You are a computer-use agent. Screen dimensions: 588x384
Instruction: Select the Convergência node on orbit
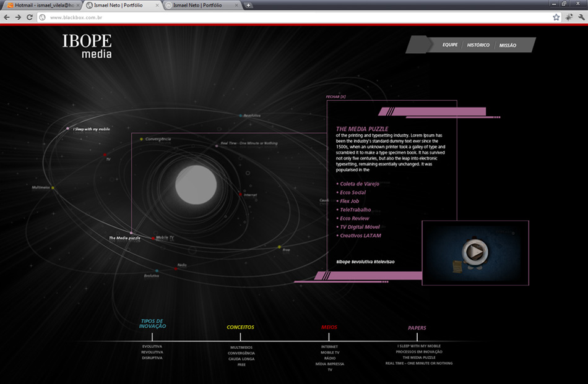coord(155,139)
